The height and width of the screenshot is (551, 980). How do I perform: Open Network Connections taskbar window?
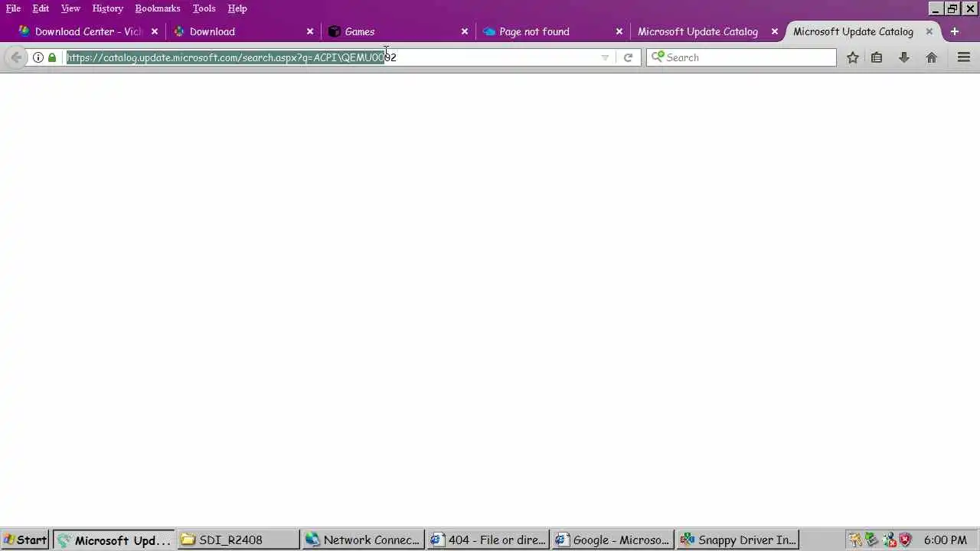[x=363, y=540]
